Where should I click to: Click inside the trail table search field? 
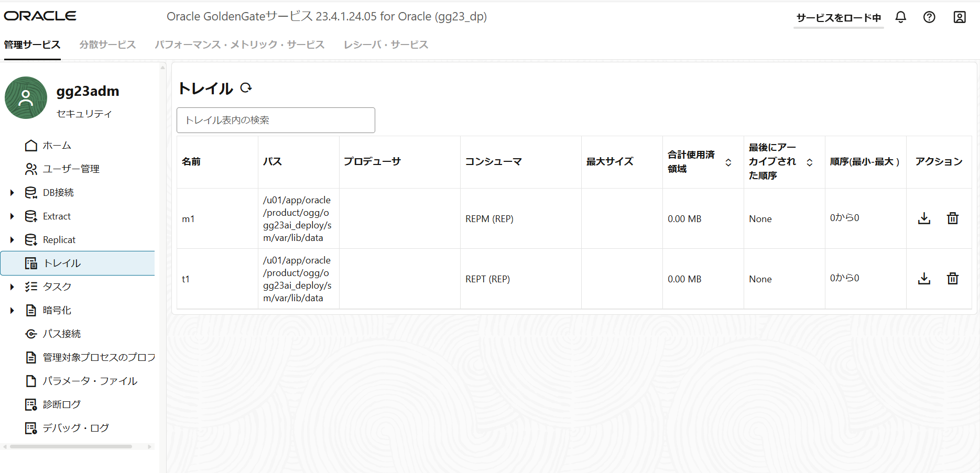276,120
